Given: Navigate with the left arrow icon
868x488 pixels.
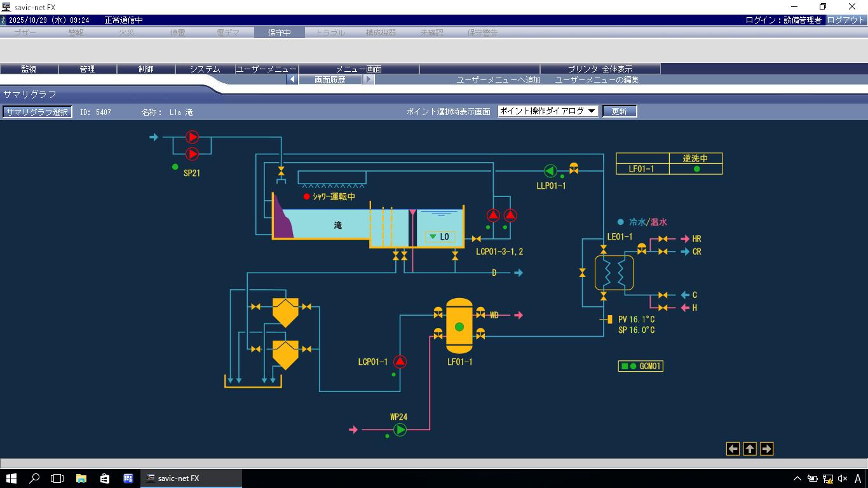Looking at the screenshot, I should (x=733, y=449).
